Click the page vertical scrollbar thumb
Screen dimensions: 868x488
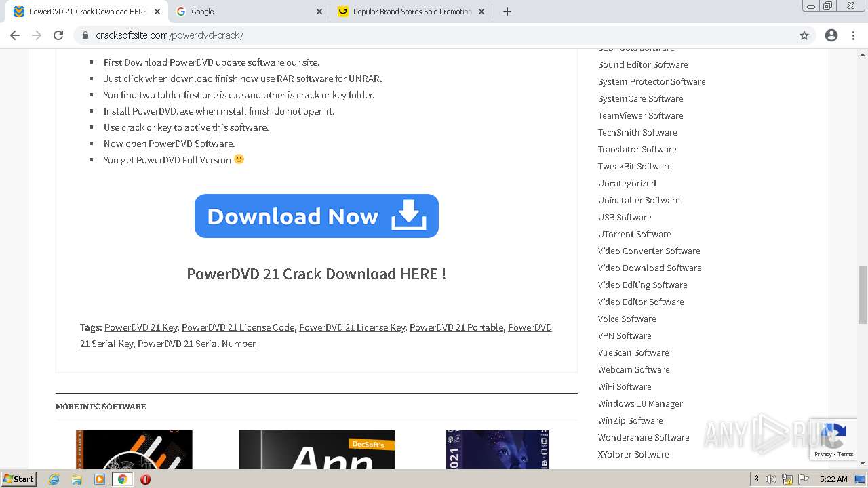[862, 295]
